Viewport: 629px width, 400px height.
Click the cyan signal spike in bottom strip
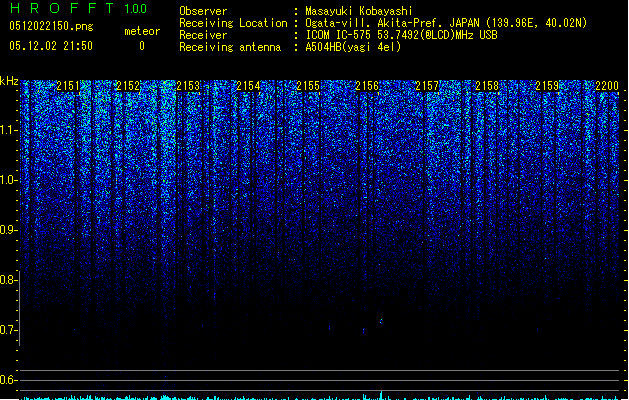tap(381, 395)
